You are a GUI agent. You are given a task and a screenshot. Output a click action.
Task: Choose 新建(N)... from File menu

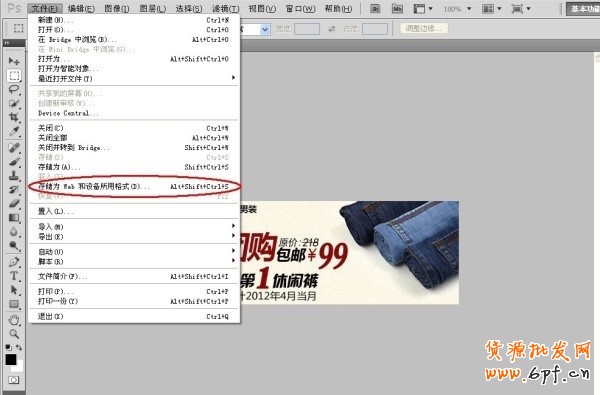click(x=134, y=20)
